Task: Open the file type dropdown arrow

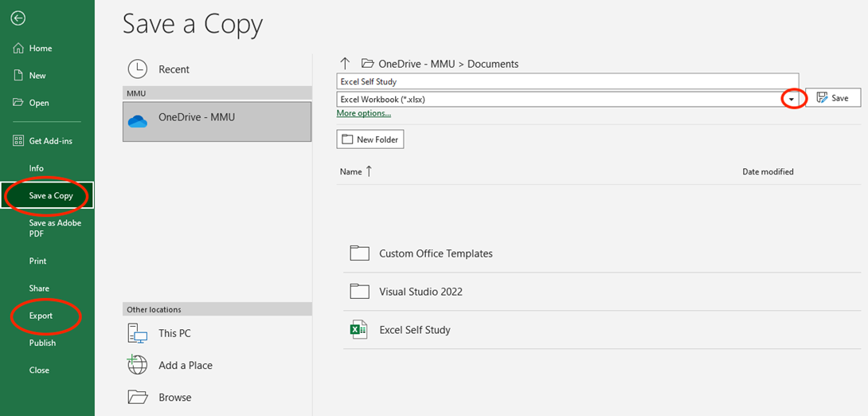Action: (792, 99)
